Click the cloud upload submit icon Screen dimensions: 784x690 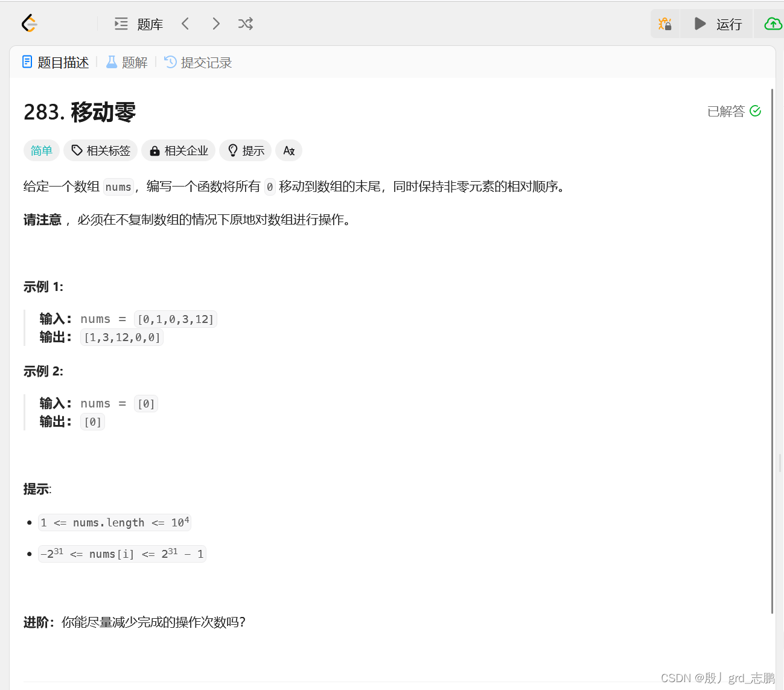click(773, 24)
